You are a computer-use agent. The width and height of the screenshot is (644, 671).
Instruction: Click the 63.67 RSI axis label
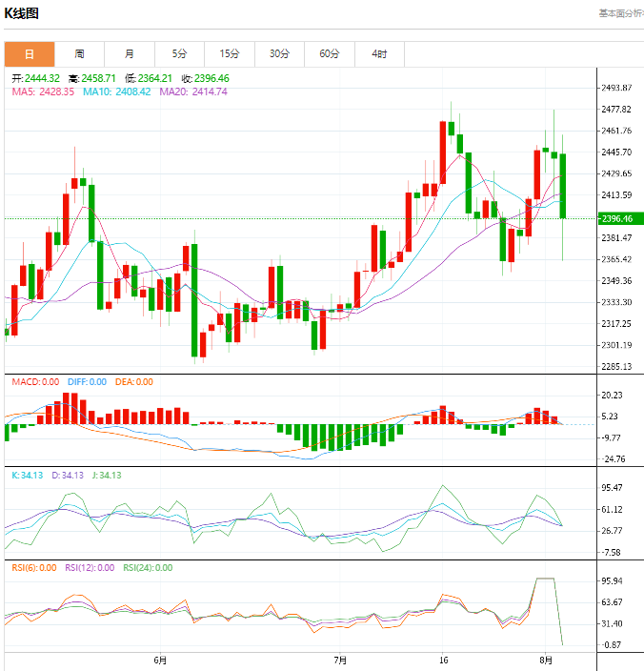point(612,602)
